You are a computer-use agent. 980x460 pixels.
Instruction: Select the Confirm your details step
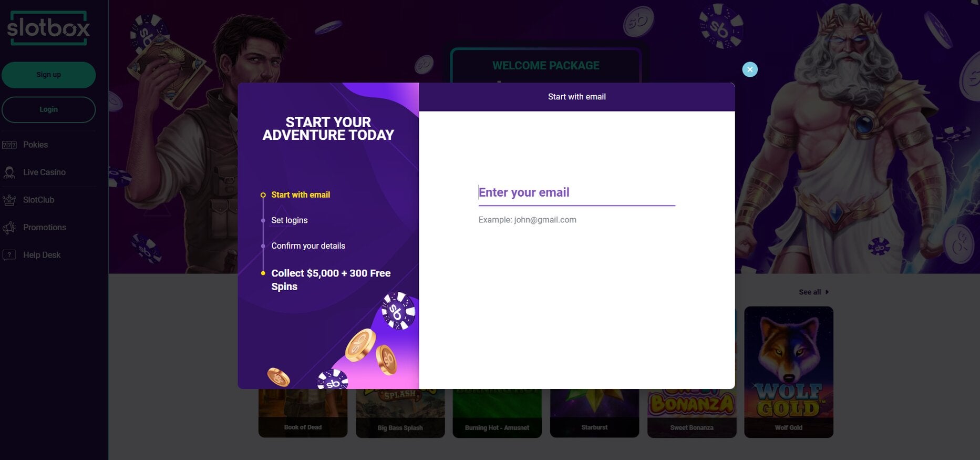(x=308, y=246)
